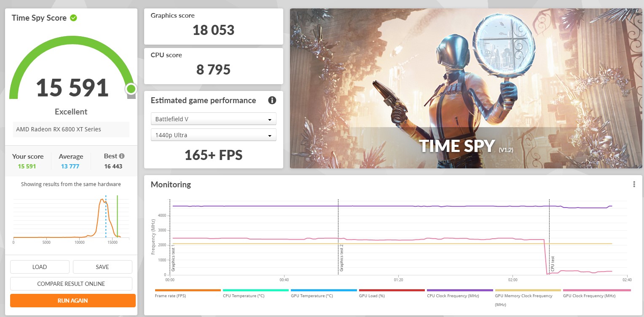Click the green checkmark beside Time Spy Score
This screenshot has width=644, height=317.
tap(74, 18)
